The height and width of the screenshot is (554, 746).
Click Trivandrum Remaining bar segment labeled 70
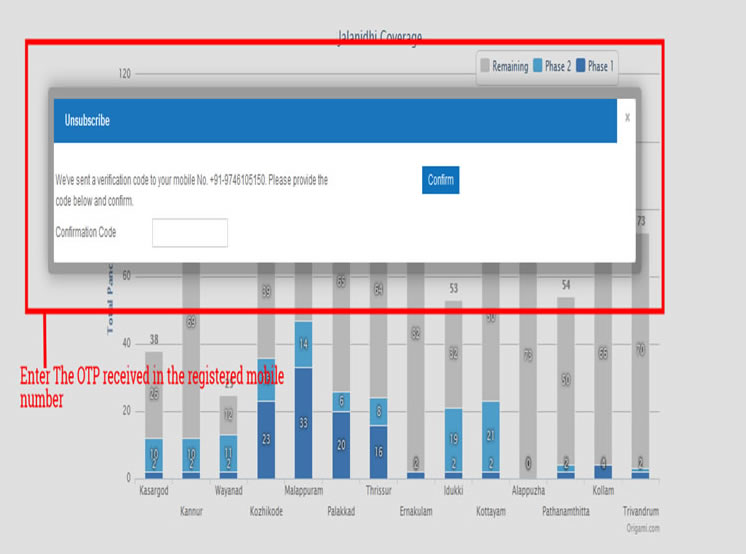tap(640, 350)
